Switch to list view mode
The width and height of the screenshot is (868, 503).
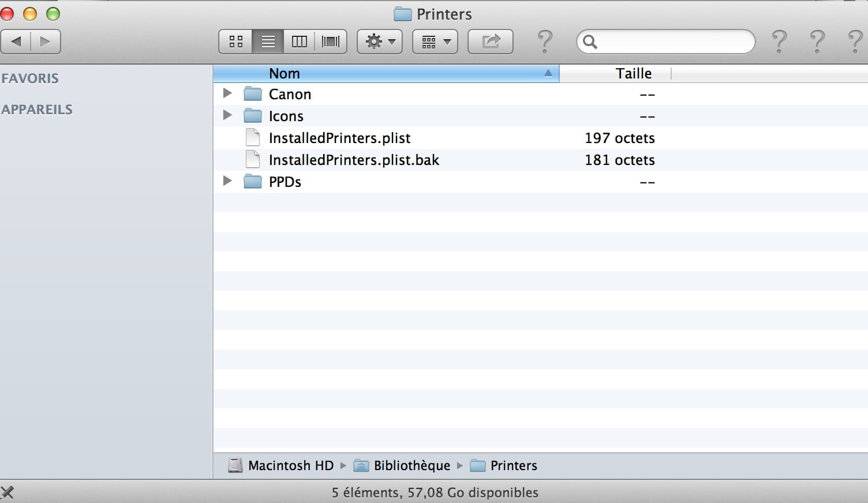click(x=268, y=42)
